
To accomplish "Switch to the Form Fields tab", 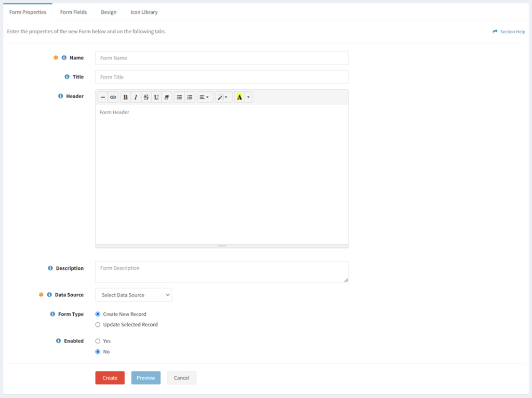I will 73,11.
